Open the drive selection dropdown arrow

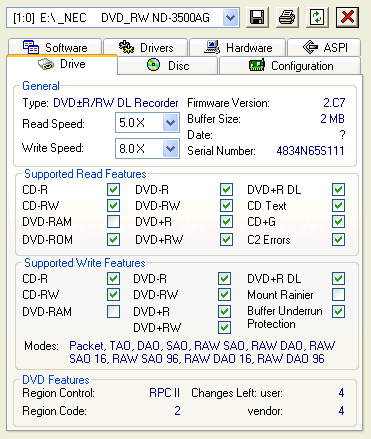point(230,17)
